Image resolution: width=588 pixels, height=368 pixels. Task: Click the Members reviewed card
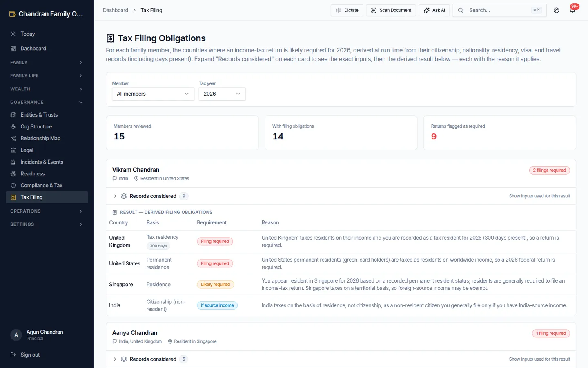pos(182,133)
